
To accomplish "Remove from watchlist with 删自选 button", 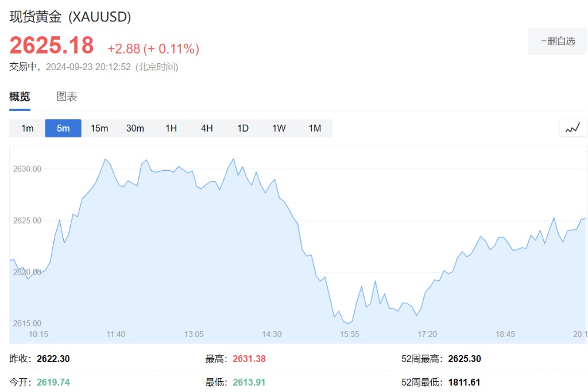I will coord(558,41).
